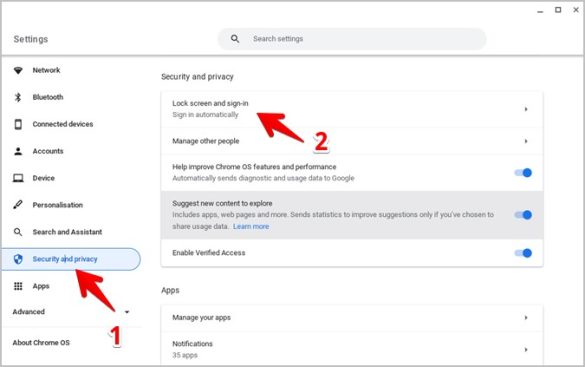Click the Connected devices phone icon
This screenshot has height=367, width=585.
point(18,124)
